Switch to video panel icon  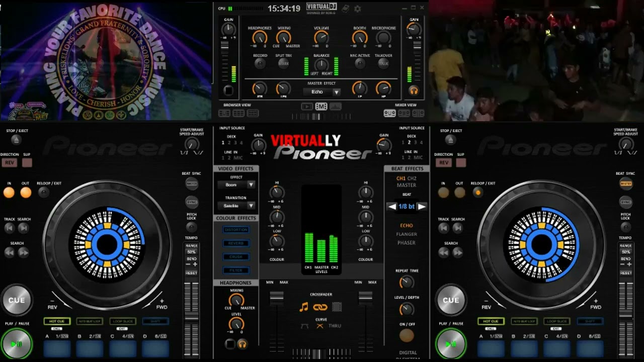click(x=307, y=107)
